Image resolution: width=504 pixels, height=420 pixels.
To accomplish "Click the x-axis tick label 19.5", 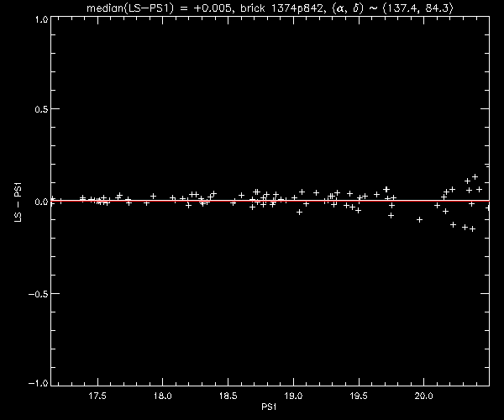I will click(359, 396).
